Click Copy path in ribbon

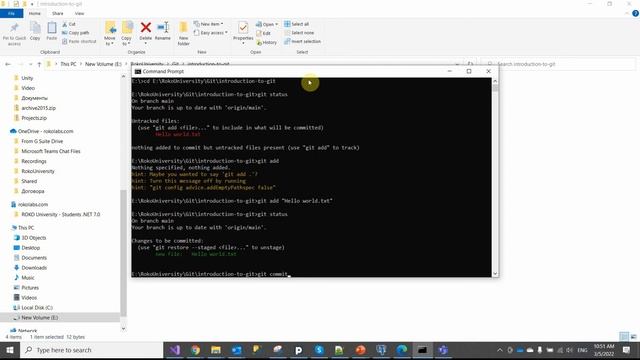76,33
